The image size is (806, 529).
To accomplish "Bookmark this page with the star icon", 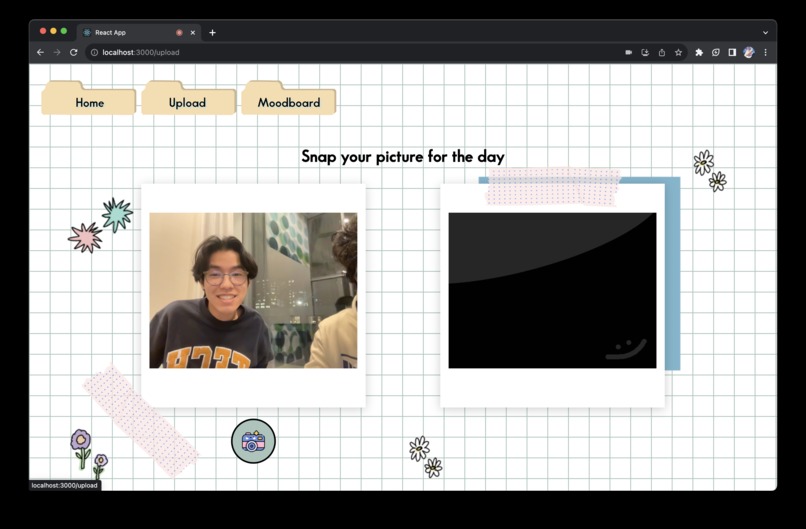I will click(679, 52).
